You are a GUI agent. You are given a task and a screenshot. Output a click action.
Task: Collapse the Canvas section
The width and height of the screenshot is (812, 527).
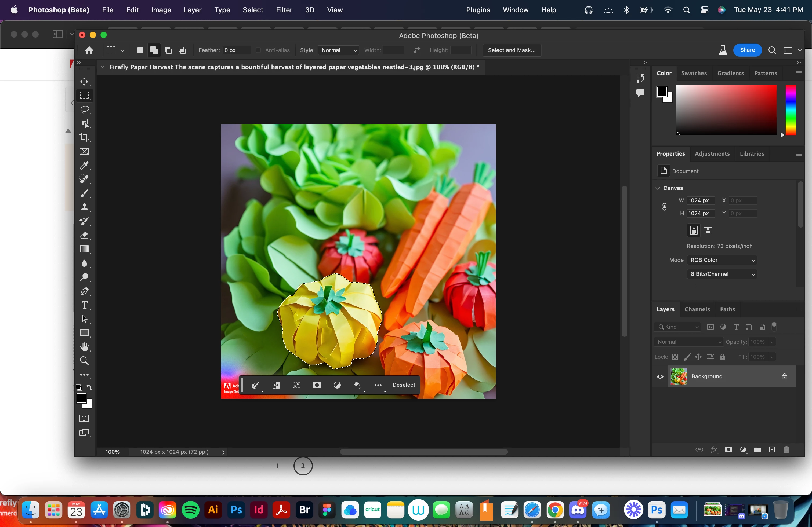[658, 188]
